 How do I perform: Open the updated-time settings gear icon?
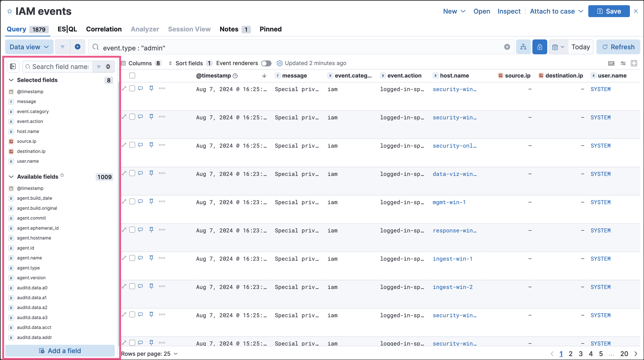click(279, 63)
